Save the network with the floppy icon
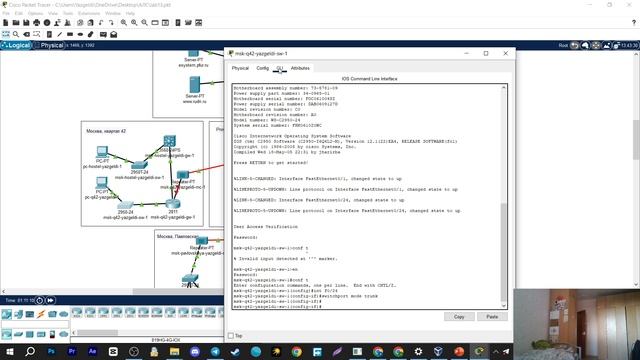 pos(26,23)
